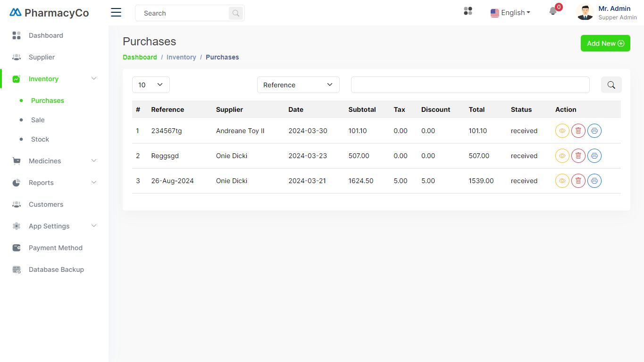Open the apps grid icon

pos(468,11)
